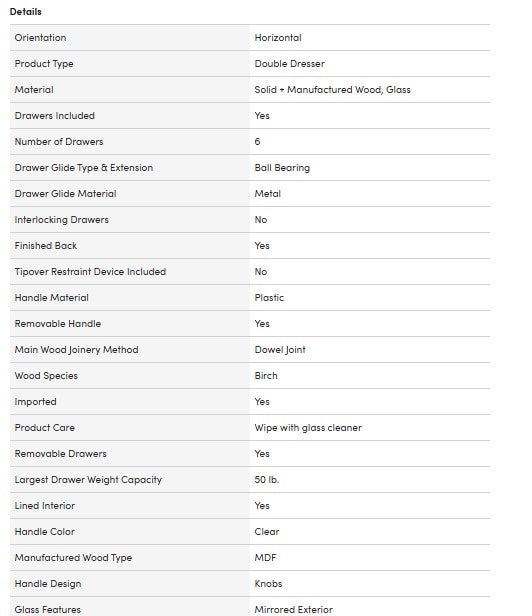Click the Details section heading
This screenshot has height=616, width=532.
point(26,12)
